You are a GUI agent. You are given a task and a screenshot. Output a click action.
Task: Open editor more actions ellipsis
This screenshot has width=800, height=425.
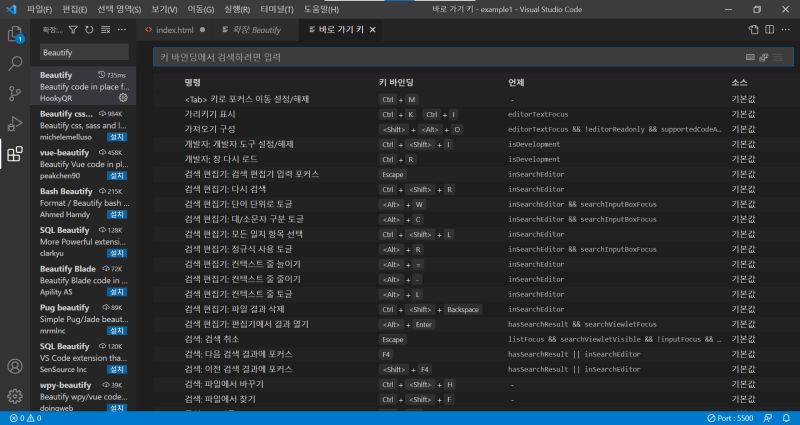pyautogui.click(x=786, y=30)
